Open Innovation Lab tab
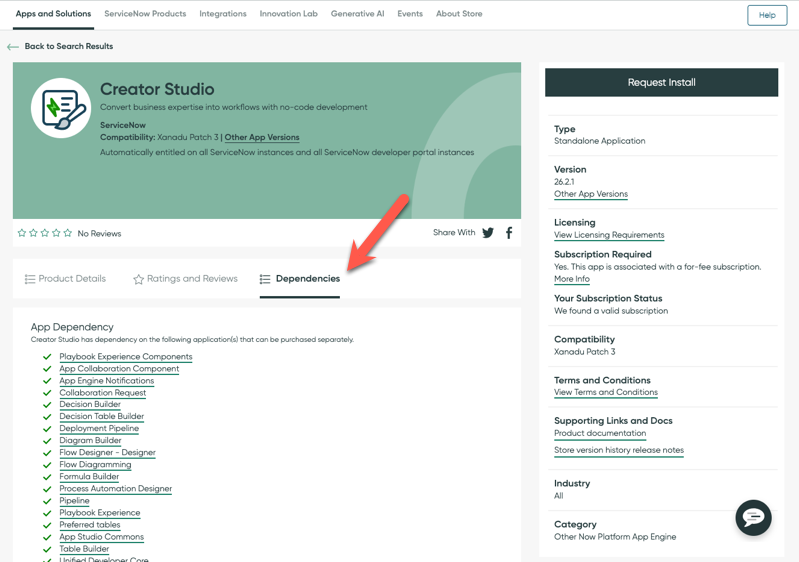 click(288, 14)
